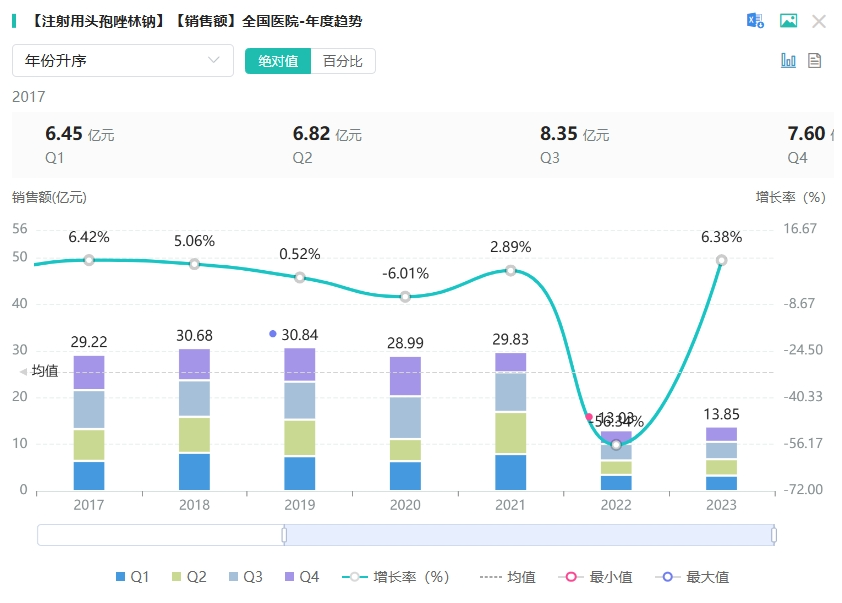The width and height of the screenshot is (842, 603).
Task: Click the 2021 stacked sales bar
Action: pyautogui.click(x=510, y=420)
